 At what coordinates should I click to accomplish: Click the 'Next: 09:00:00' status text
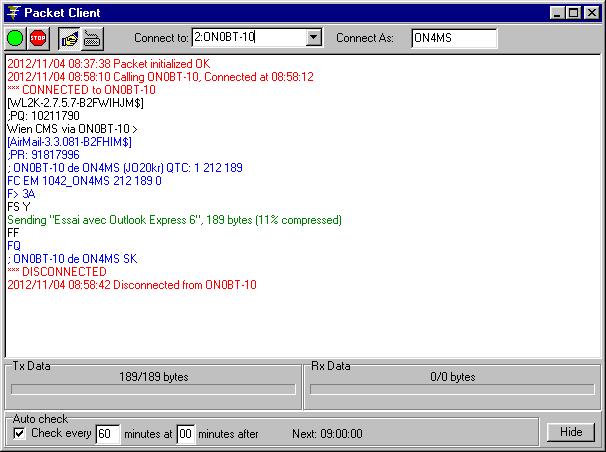327,434
